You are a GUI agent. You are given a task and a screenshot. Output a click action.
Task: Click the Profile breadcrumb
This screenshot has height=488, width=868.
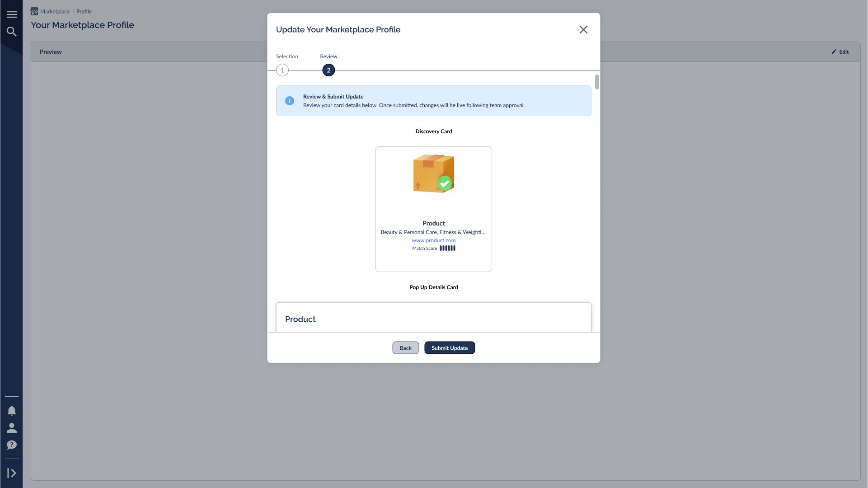[84, 12]
